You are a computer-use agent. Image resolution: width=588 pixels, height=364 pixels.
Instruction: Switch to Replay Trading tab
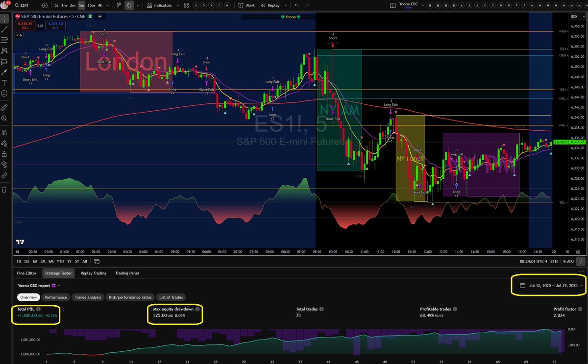point(94,273)
